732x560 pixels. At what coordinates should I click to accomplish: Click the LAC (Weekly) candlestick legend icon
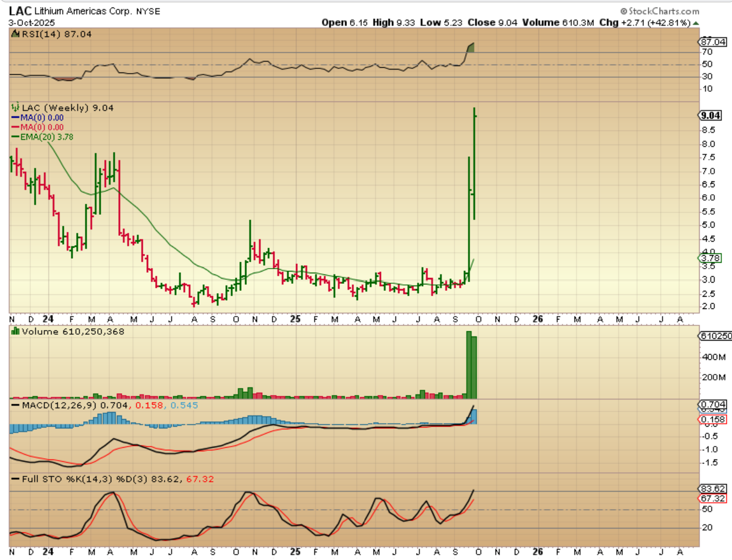click(16, 108)
